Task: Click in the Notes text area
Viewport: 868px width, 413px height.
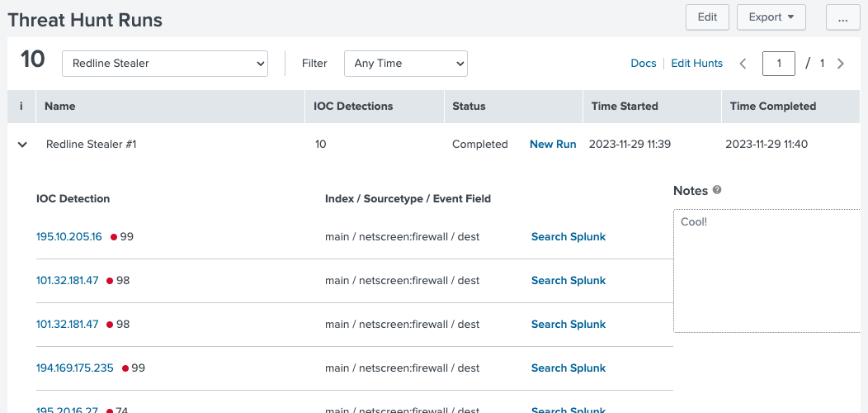Action: tap(767, 273)
